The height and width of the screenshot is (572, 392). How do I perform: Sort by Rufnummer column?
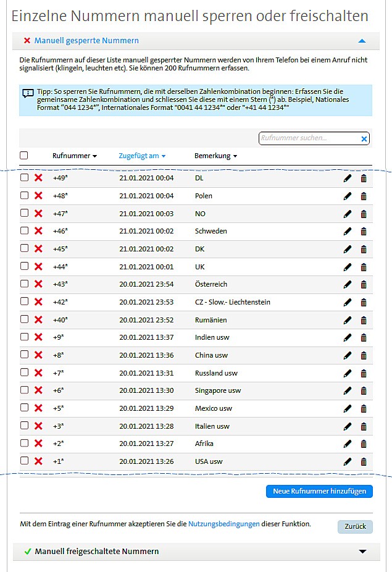(75, 156)
